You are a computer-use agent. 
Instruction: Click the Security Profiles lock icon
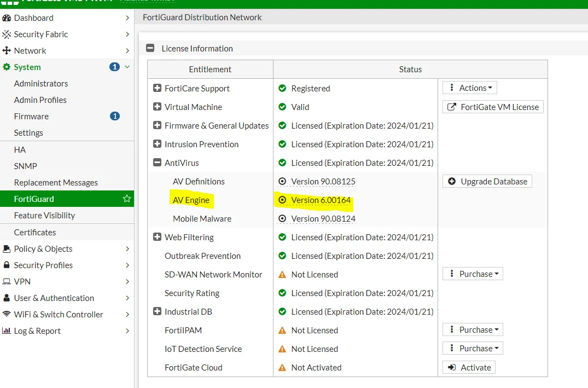click(7, 265)
